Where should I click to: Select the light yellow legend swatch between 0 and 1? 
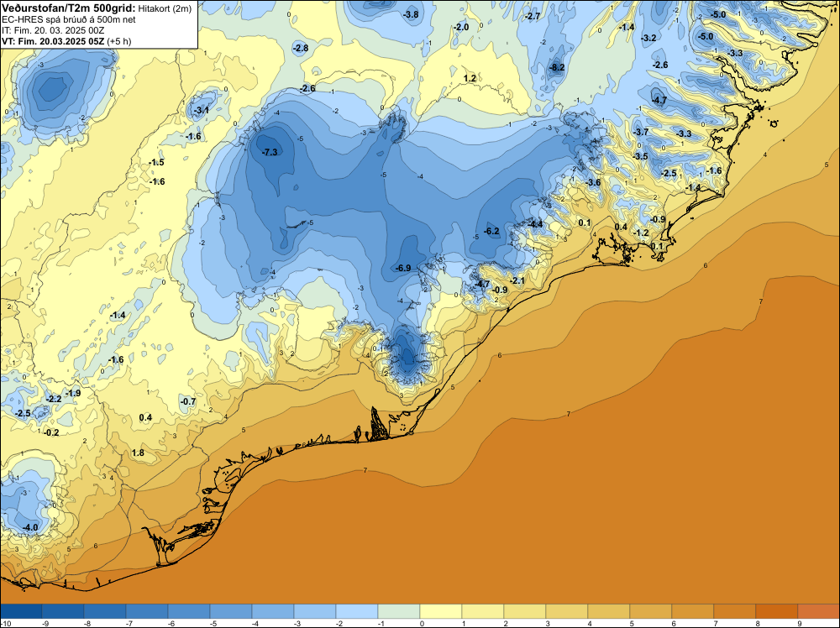(441, 611)
